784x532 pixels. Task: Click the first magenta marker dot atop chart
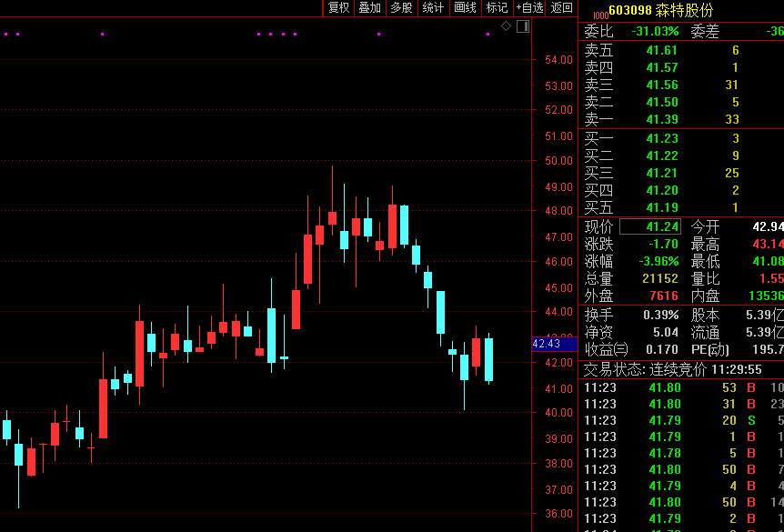tap(5, 35)
